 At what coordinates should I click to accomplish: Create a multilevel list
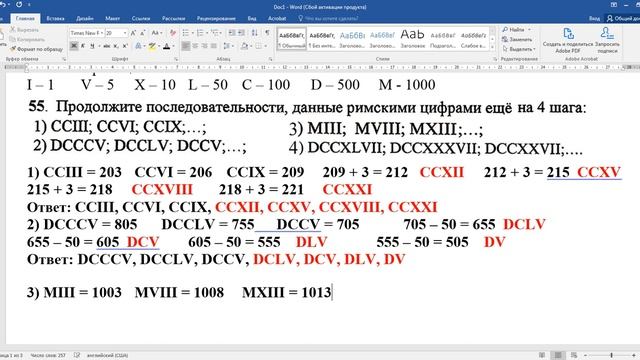215,33
